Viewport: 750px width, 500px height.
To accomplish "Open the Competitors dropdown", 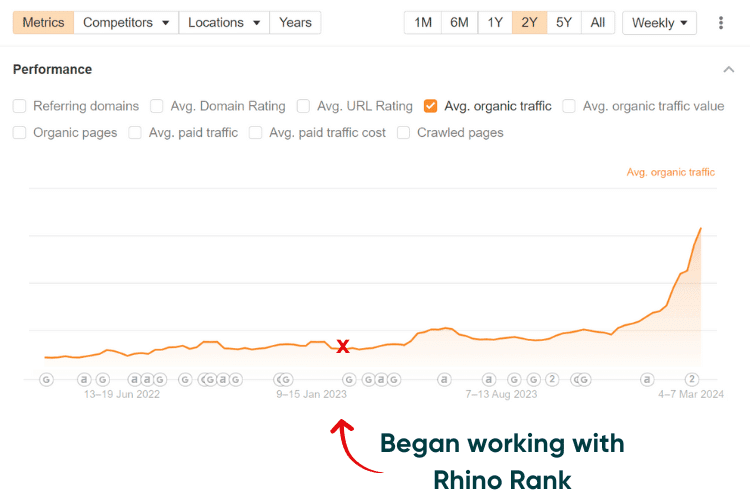I will (126, 22).
